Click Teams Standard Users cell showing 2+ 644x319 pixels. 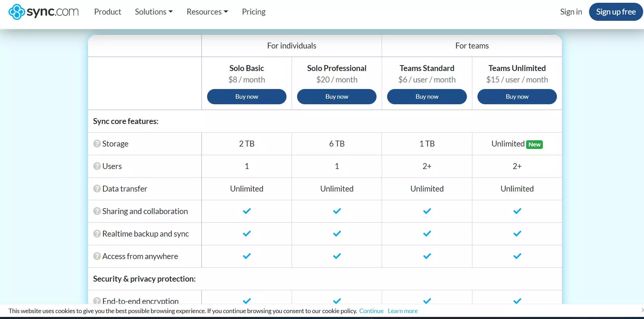click(427, 166)
